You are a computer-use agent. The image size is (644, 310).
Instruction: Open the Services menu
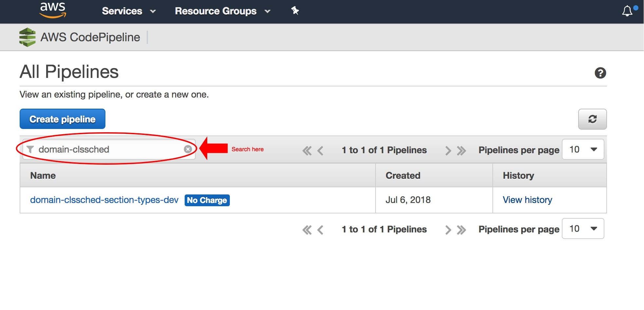click(x=129, y=11)
